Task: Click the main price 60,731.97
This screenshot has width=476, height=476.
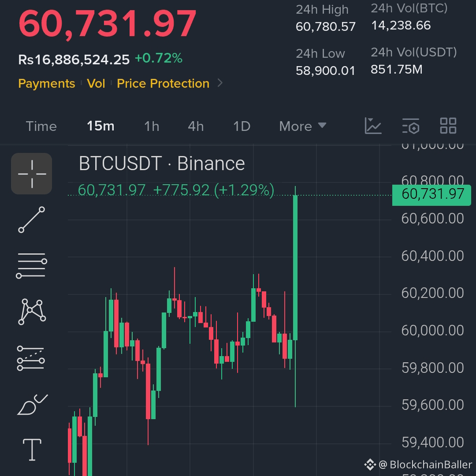Action: click(108, 24)
